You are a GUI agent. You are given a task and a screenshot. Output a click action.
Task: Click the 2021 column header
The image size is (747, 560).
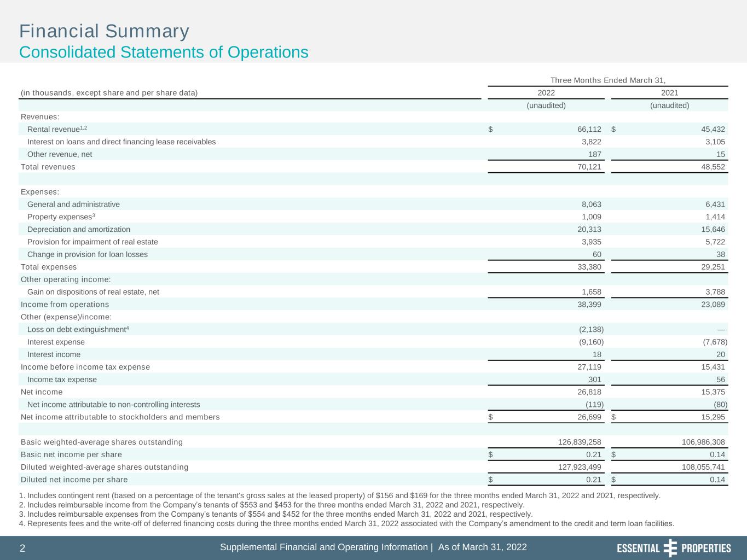click(669, 93)
